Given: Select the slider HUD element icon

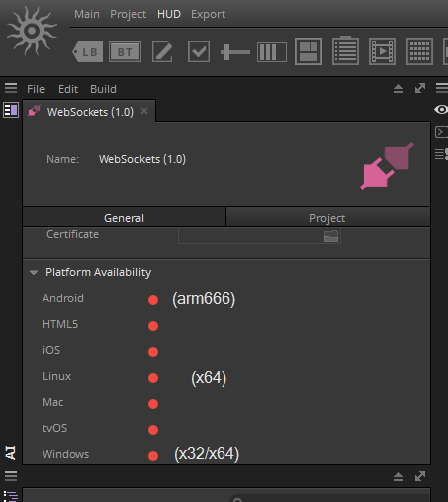Looking at the screenshot, I should (x=235, y=52).
